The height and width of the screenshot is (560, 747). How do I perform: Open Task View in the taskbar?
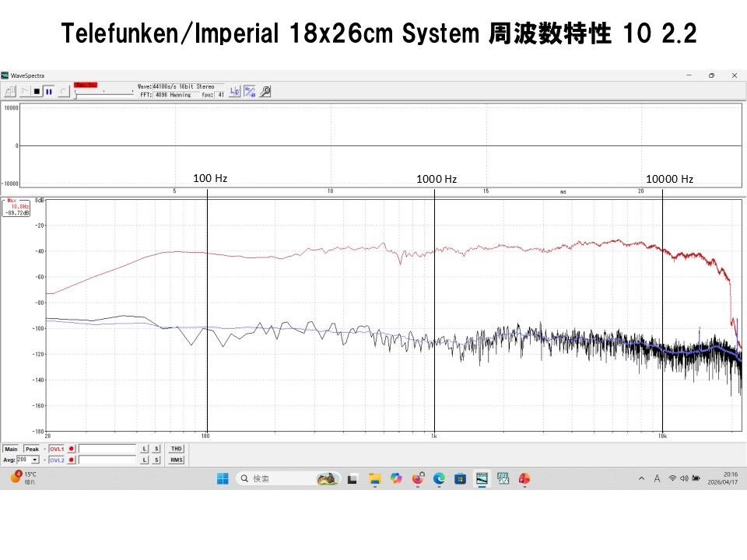point(352,479)
